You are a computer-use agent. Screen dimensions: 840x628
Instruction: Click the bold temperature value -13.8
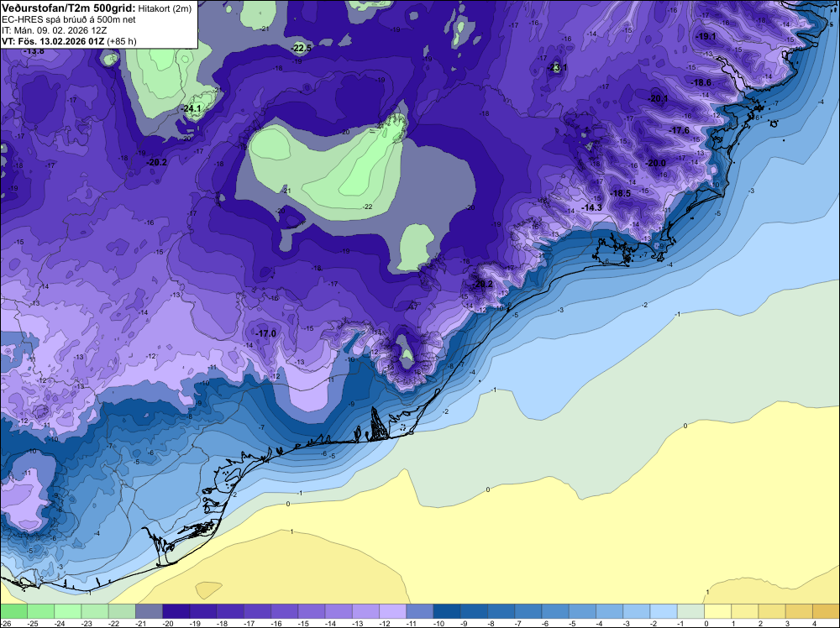pos(34,51)
